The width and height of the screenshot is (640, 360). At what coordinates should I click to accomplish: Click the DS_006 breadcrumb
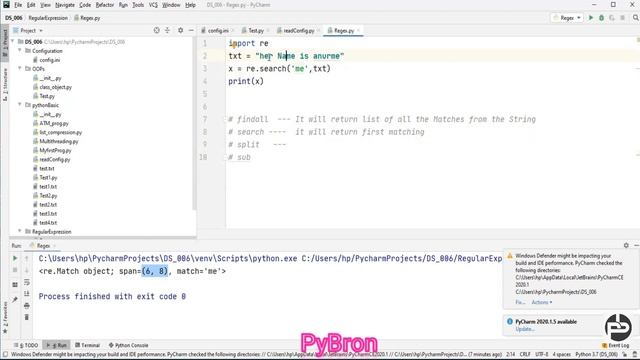click(14, 18)
